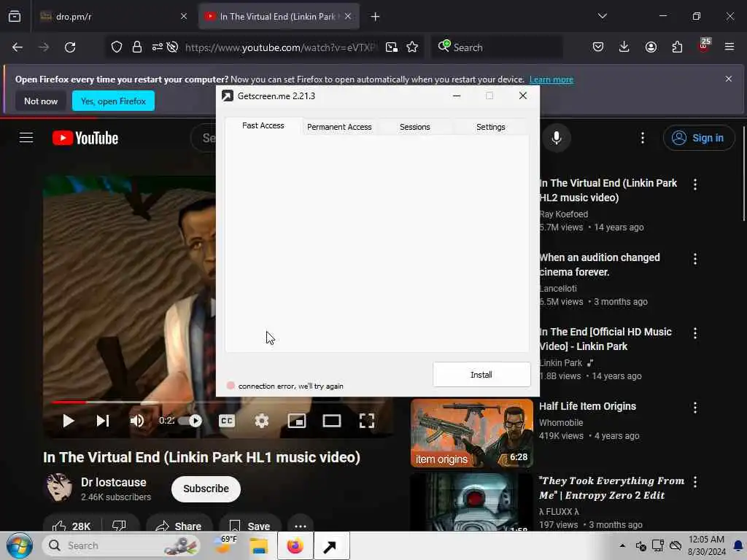Reload the current page
This screenshot has width=747, height=560.
click(x=70, y=47)
